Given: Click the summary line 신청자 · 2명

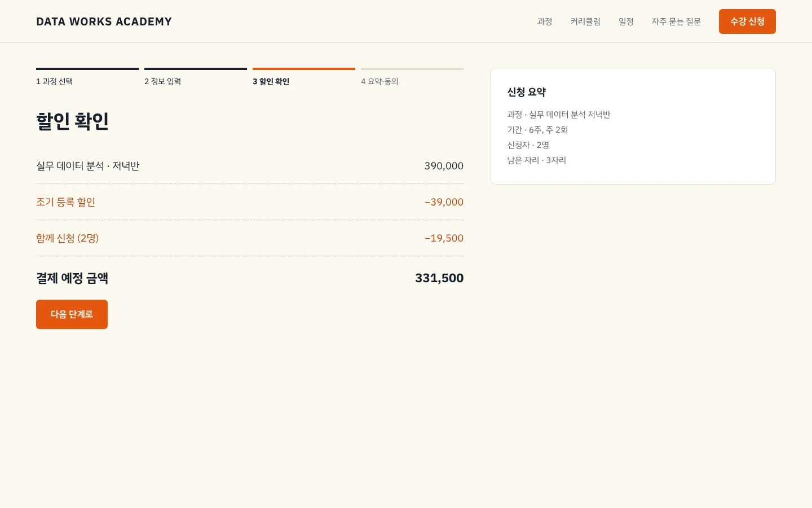Looking at the screenshot, I should tap(528, 145).
